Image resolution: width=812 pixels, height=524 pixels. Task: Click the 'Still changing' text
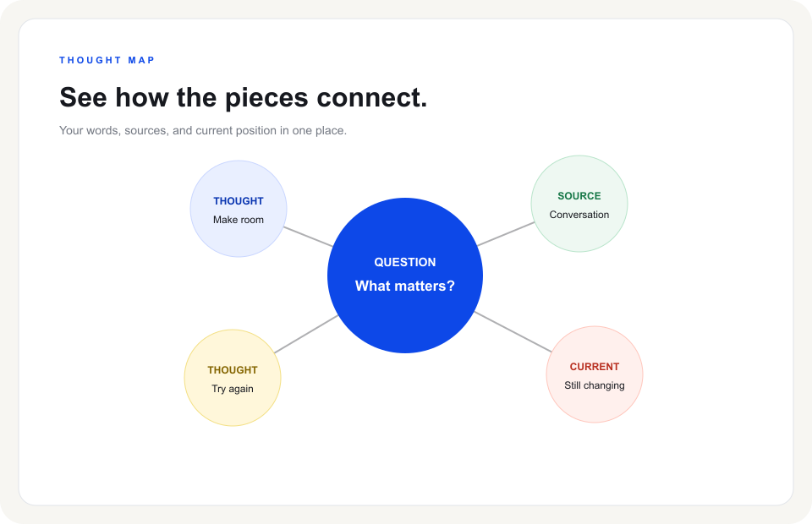click(595, 385)
